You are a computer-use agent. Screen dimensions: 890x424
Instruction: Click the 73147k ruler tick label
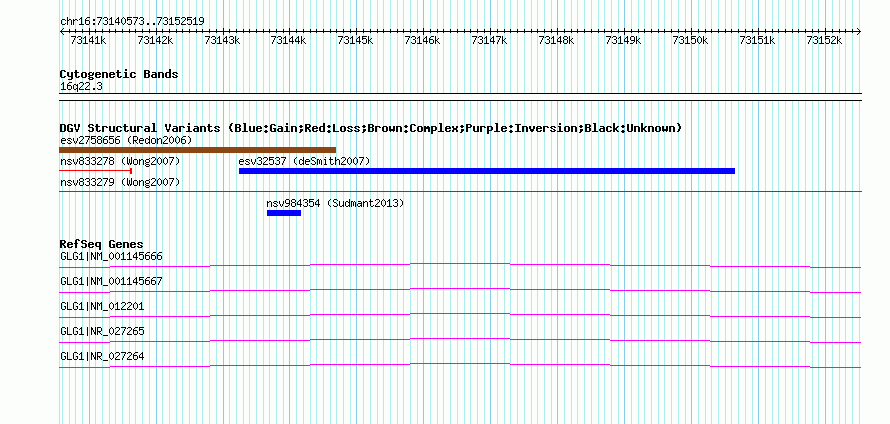[x=489, y=40]
